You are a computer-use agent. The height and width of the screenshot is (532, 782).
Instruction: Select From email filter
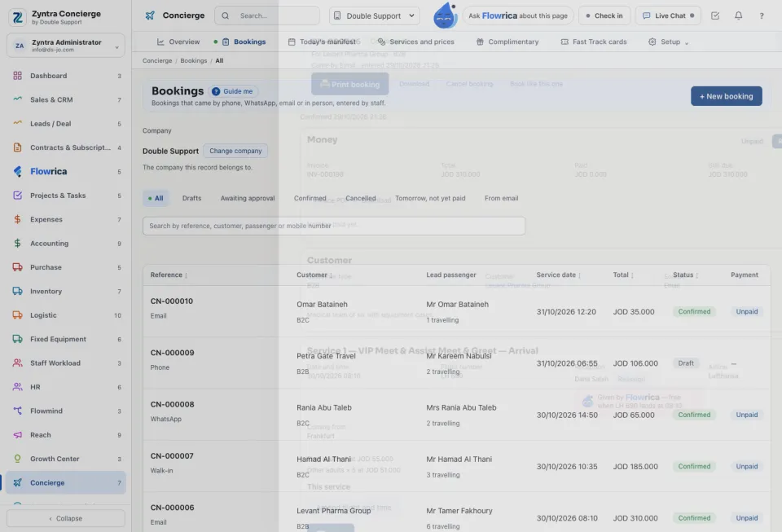pyautogui.click(x=501, y=198)
